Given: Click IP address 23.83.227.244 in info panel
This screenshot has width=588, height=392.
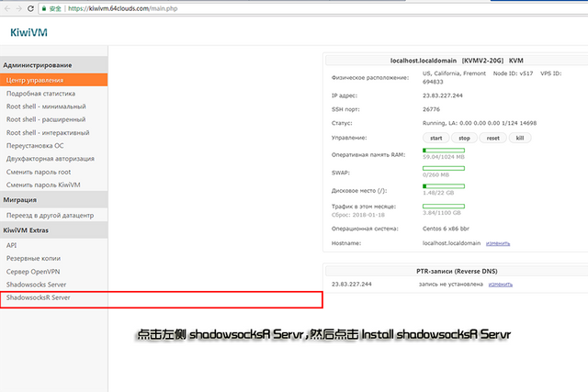Looking at the screenshot, I should (443, 95).
